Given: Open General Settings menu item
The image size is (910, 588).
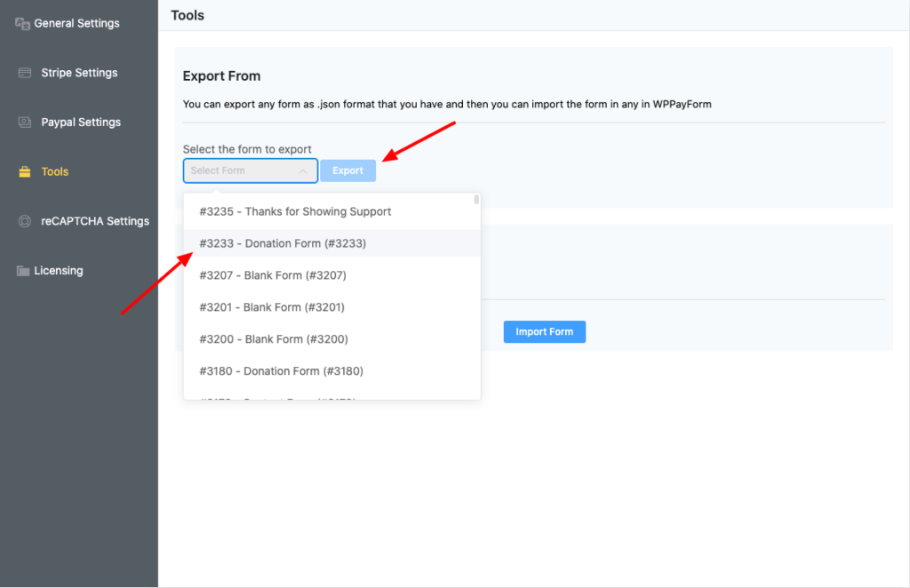Looking at the screenshot, I should tap(76, 23).
